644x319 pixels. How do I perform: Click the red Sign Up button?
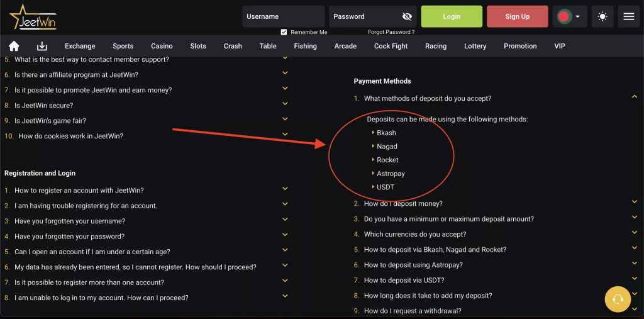click(x=518, y=16)
